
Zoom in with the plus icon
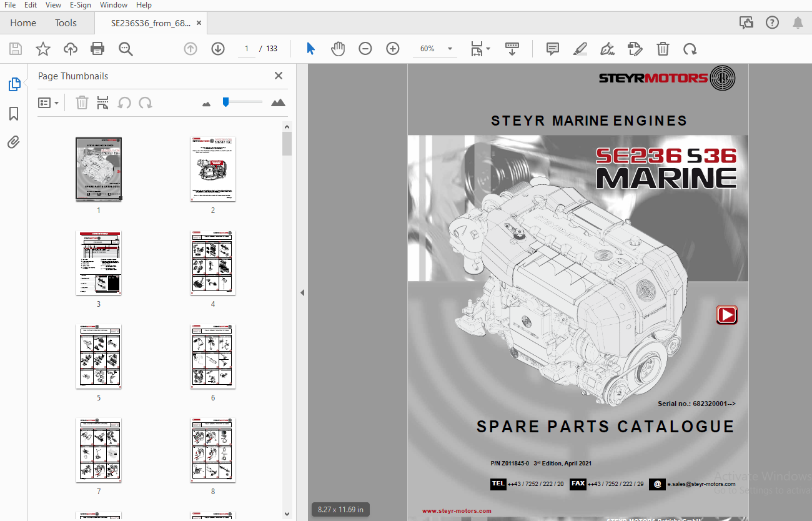(x=393, y=49)
